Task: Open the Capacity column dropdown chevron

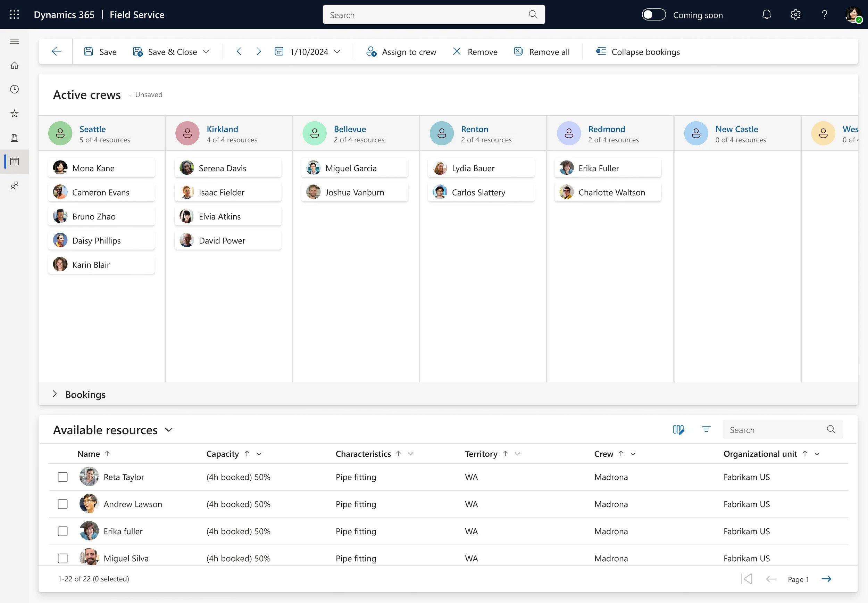Action: coord(259,454)
